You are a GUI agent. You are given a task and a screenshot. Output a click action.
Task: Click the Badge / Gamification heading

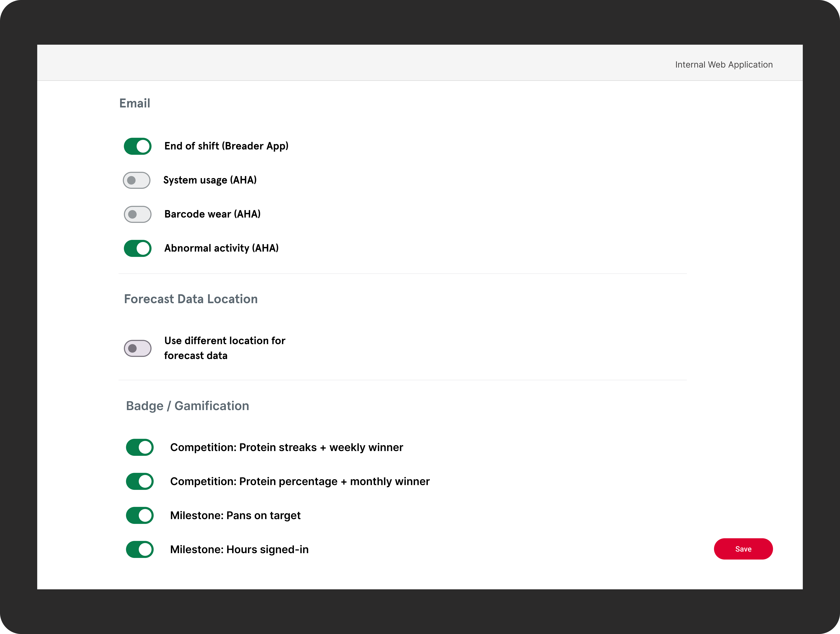coord(188,406)
